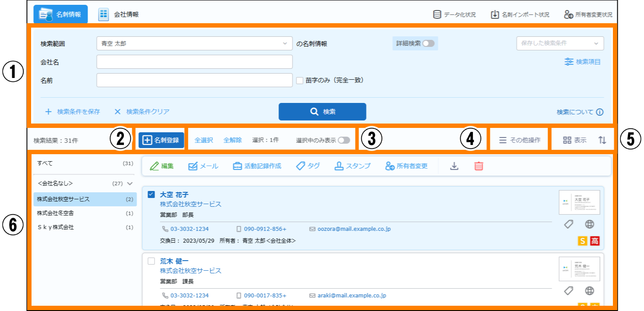
Task: Click the blue 検索 button
Action: pyautogui.click(x=322, y=112)
